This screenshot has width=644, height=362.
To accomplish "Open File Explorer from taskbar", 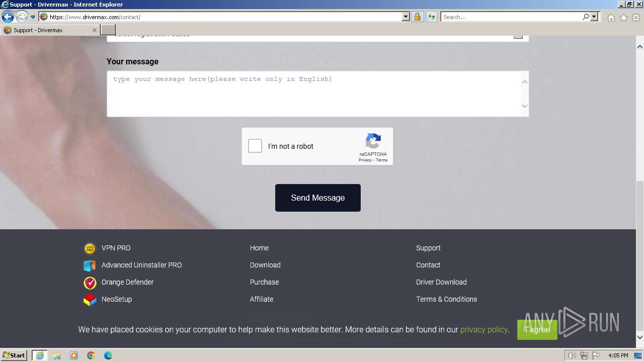I will 57,355.
